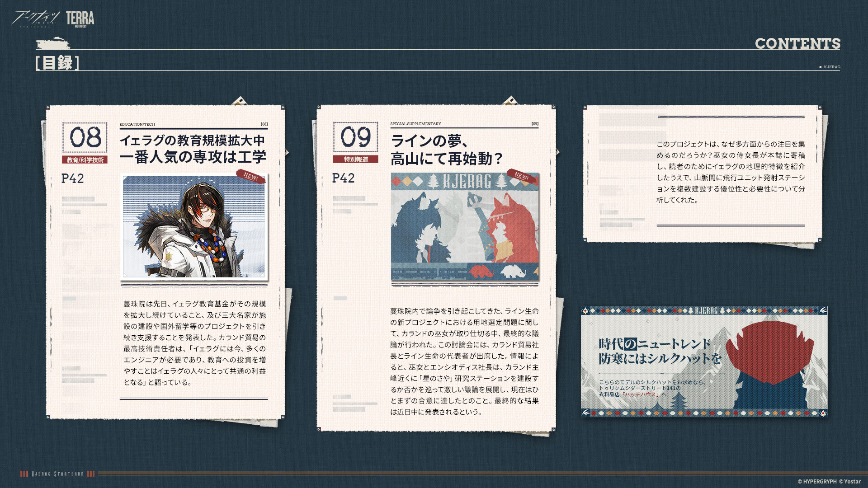Open the 08 article number box

click(x=85, y=137)
